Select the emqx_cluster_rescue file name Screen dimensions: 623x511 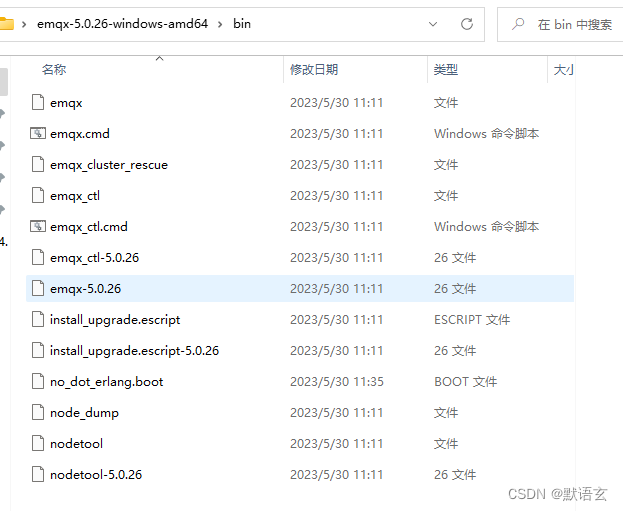[x=109, y=165]
